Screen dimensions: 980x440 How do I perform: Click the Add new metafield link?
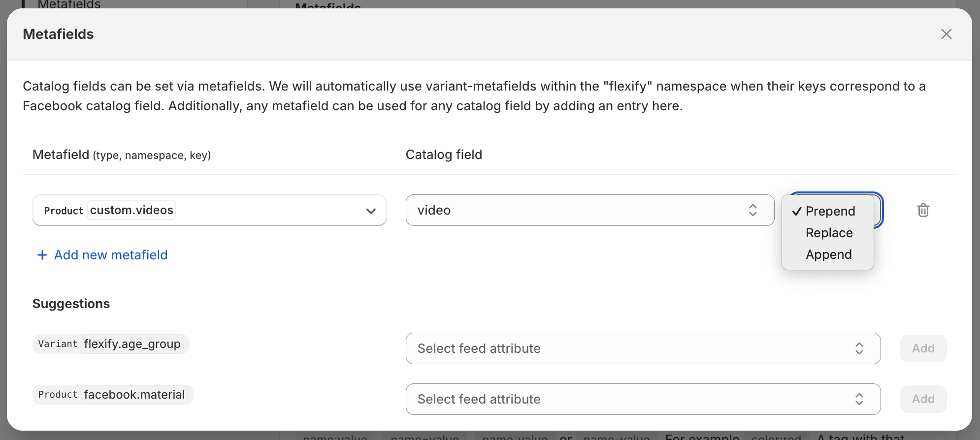click(111, 255)
